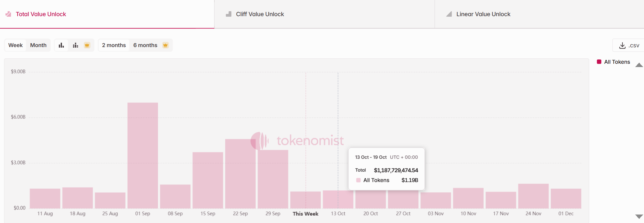Image resolution: width=644 pixels, height=223 pixels.
Task: Select the stacked bar chart icon
Action: coord(75,45)
